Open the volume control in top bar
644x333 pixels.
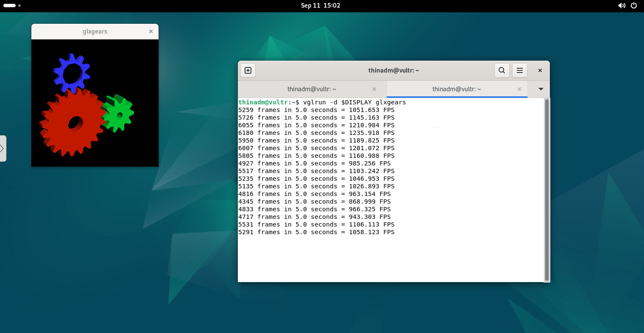[622, 6]
